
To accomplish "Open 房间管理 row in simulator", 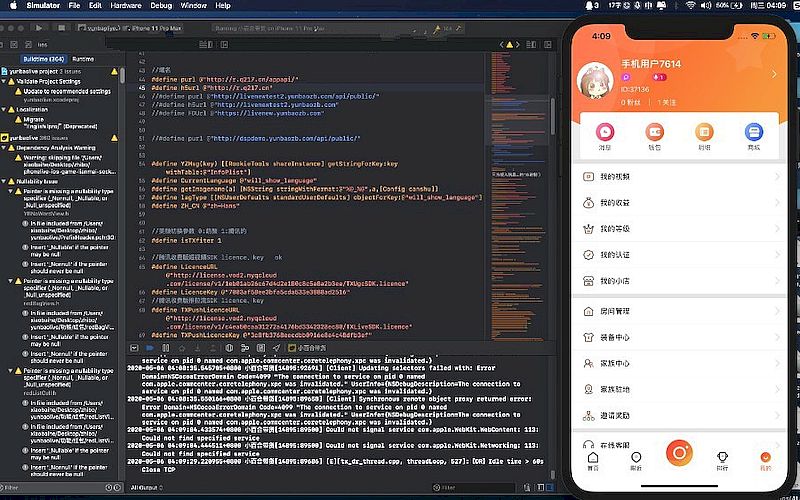I will [680, 311].
